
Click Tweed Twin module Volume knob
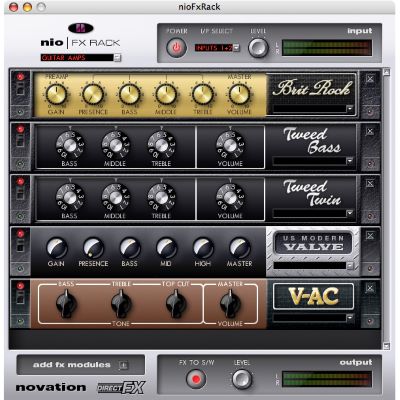coord(230,198)
